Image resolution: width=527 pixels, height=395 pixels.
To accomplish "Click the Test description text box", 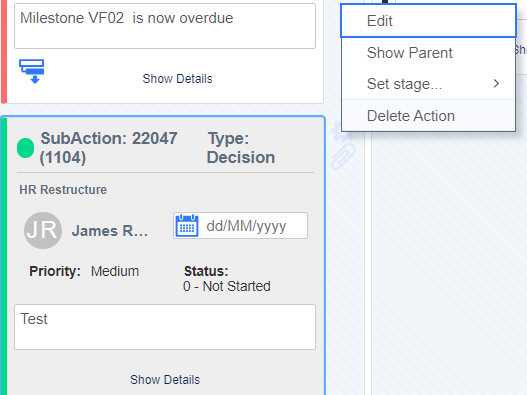I will (x=165, y=327).
